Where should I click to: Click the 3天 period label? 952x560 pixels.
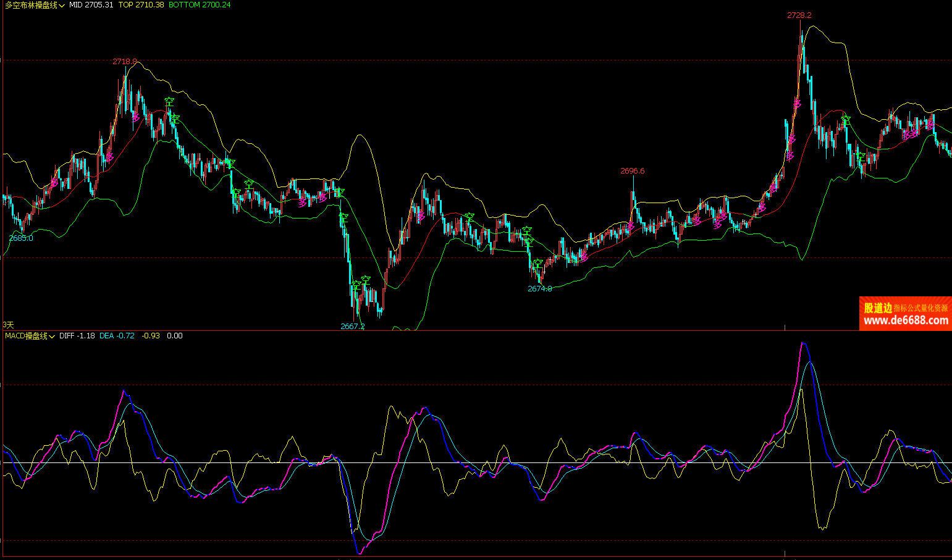tap(8, 325)
